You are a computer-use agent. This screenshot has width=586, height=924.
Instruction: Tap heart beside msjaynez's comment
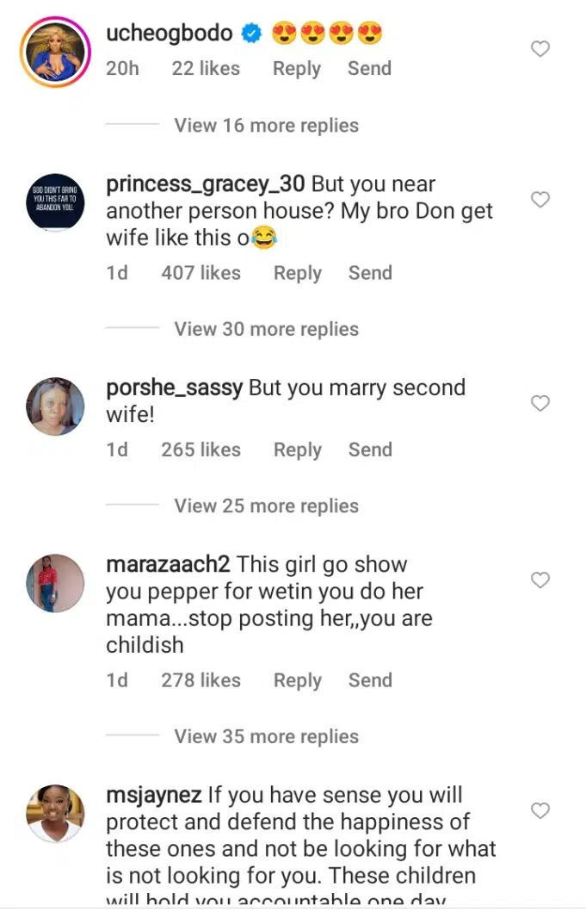point(540,810)
